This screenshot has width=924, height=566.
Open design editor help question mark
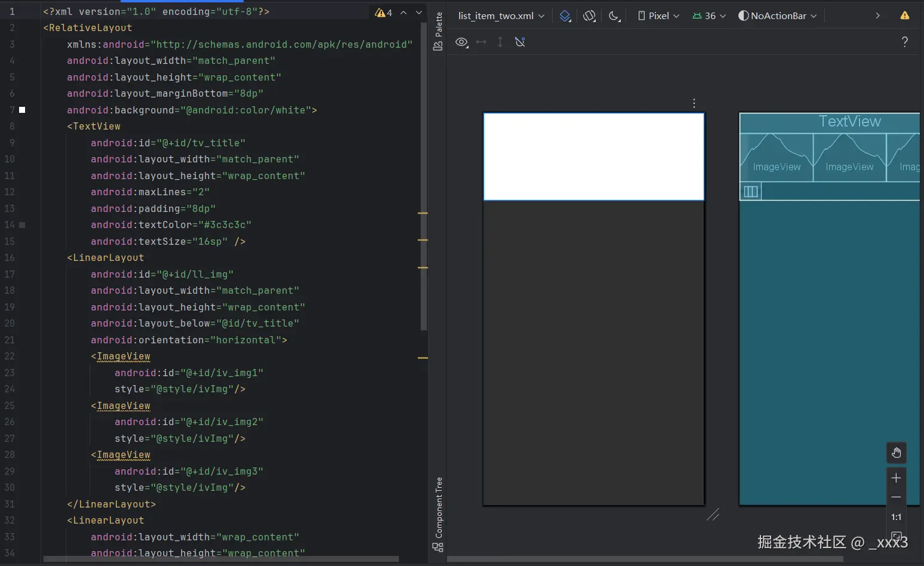[905, 42]
